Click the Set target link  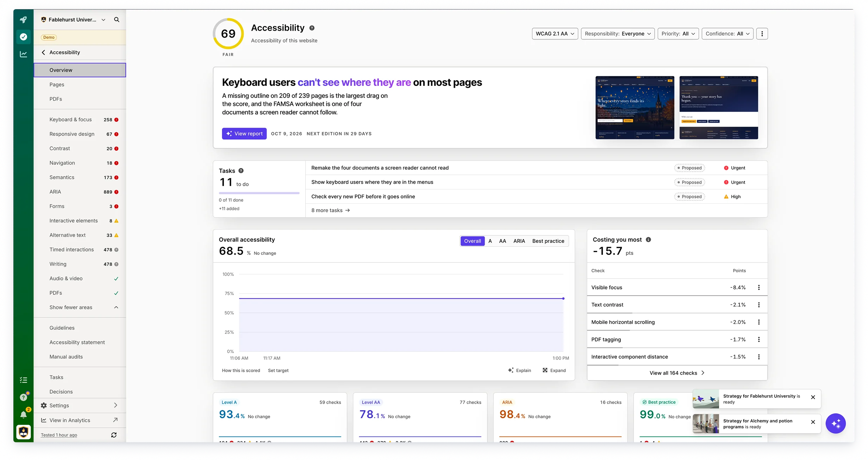[278, 370]
